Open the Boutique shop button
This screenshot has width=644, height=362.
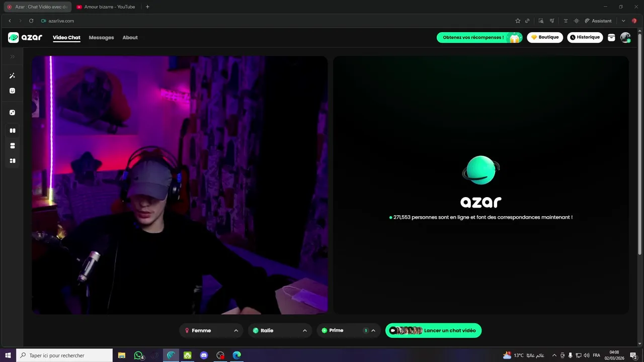[545, 37]
